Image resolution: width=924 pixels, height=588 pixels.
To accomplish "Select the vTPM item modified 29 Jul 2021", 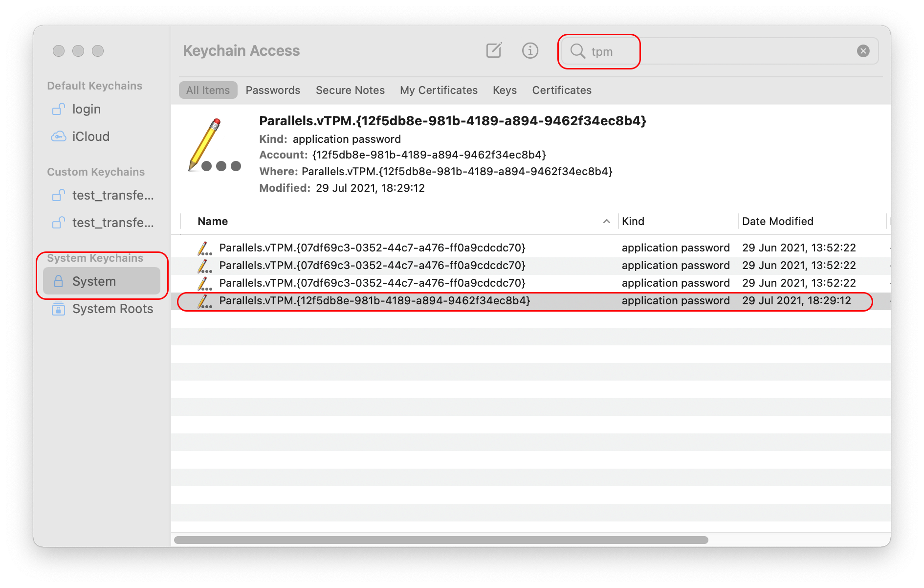I will coord(375,300).
